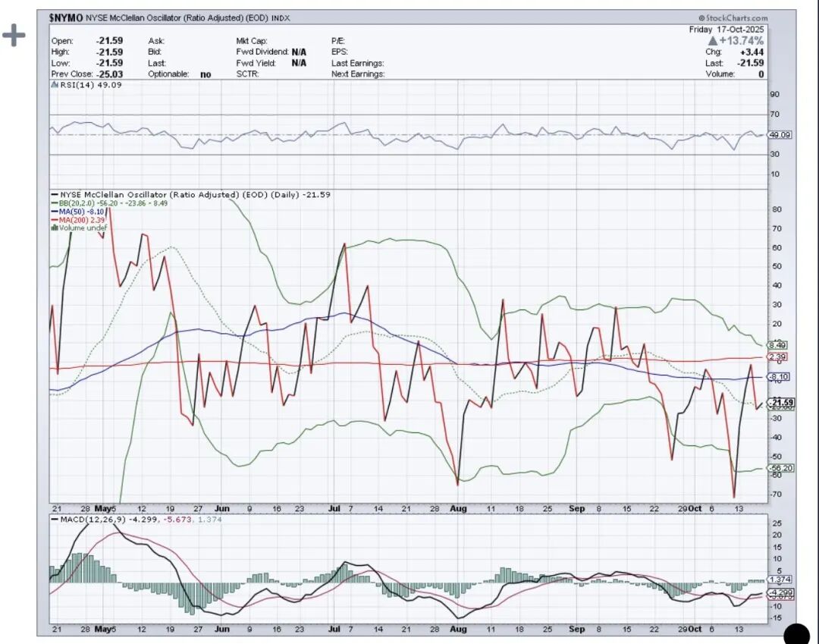Click the 'EPS:' label
The width and height of the screenshot is (819, 644).
click(x=340, y=52)
